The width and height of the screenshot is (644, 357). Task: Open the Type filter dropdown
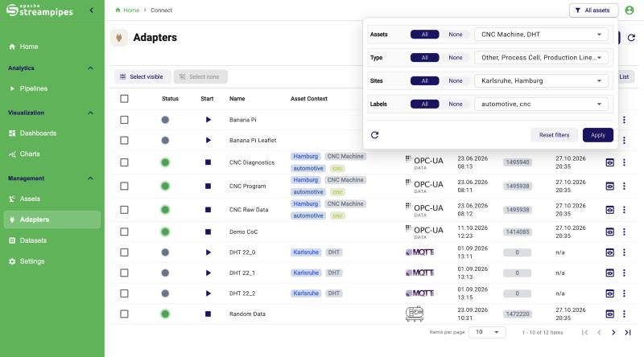click(541, 58)
